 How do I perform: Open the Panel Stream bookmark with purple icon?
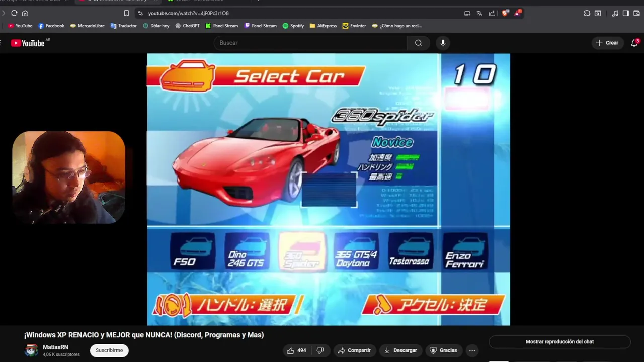(261, 26)
